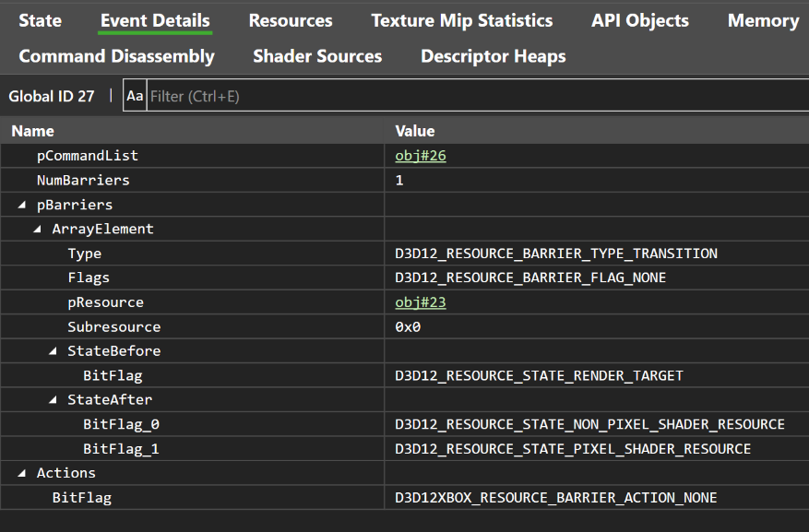809x532 pixels.
Task: Collapse the ArrayElement node
Action: click(37, 230)
